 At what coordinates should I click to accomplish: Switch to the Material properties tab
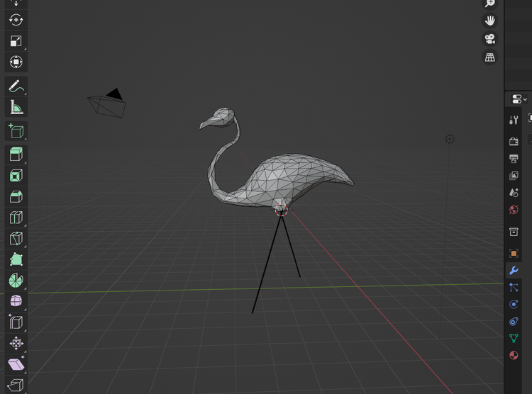[x=514, y=355]
